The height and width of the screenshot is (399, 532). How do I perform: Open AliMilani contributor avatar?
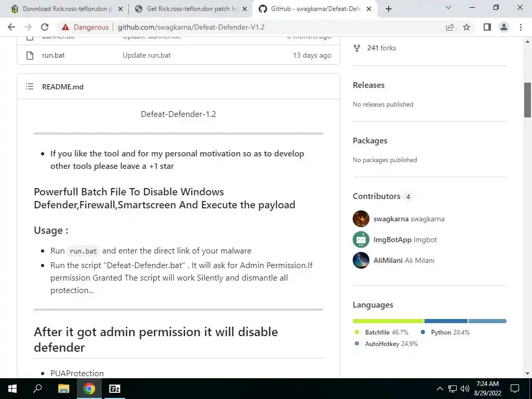[x=361, y=260]
